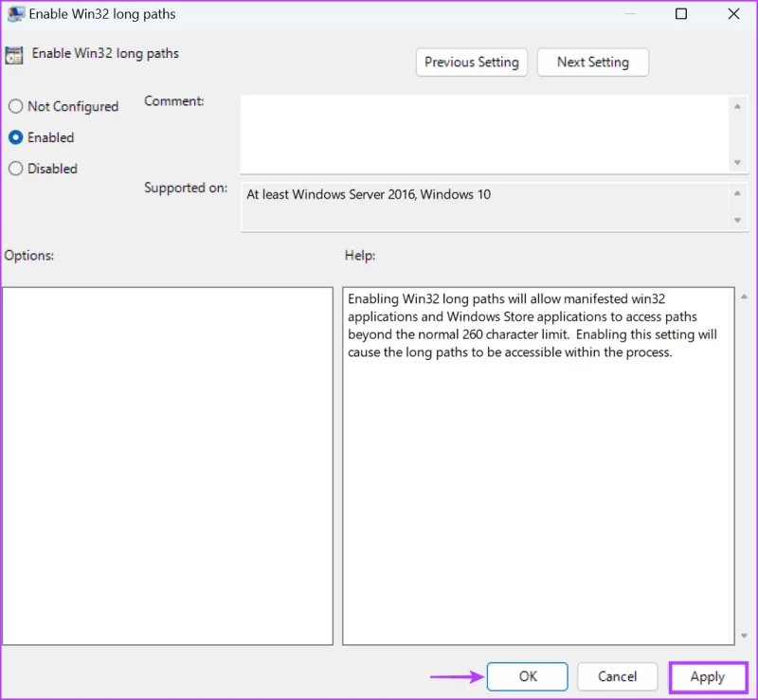
Task: Click the Help pane scroll up arrow
Action: [744, 296]
